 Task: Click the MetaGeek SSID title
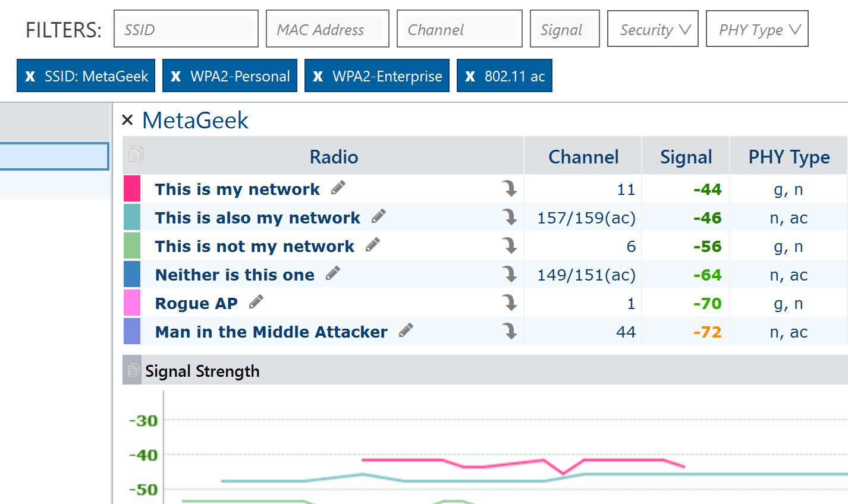pos(195,120)
